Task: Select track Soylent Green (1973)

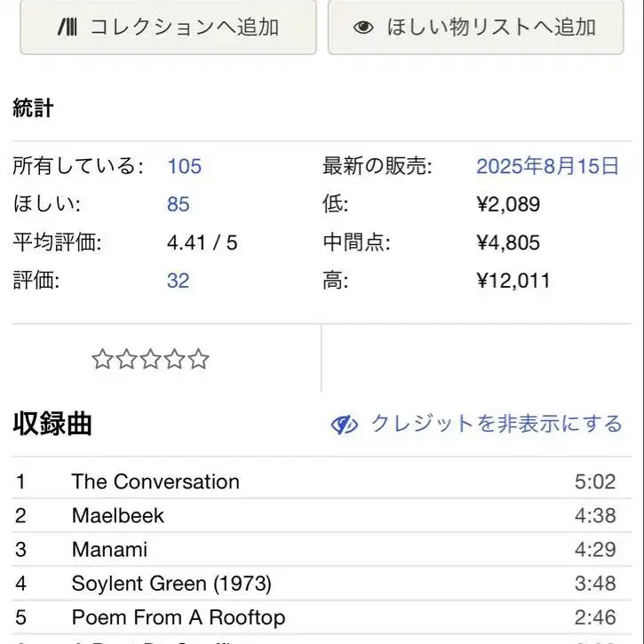Action: point(171,584)
